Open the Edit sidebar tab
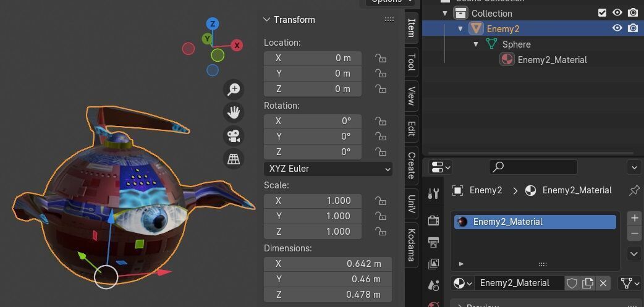Viewport: 644px width, 307px height. (x=411, y=128)
